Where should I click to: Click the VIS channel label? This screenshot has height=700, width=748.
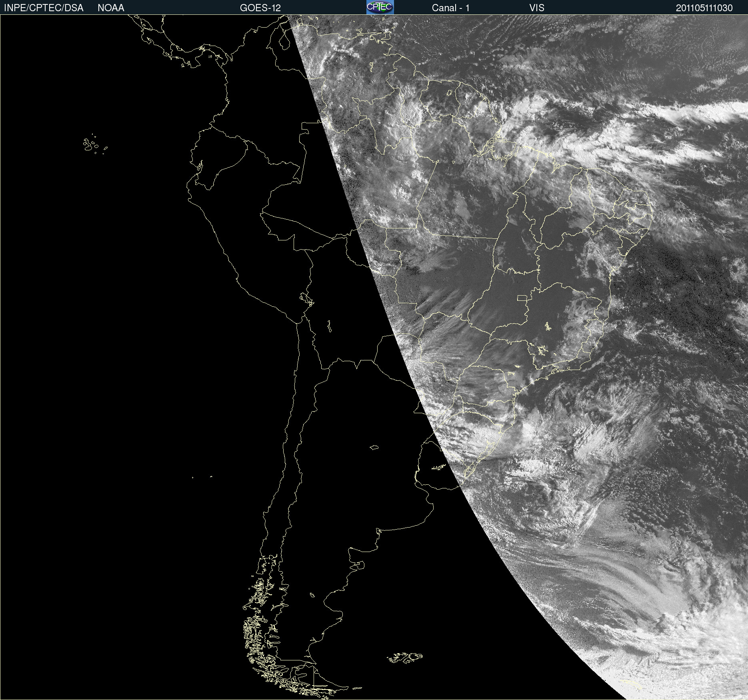537,8
